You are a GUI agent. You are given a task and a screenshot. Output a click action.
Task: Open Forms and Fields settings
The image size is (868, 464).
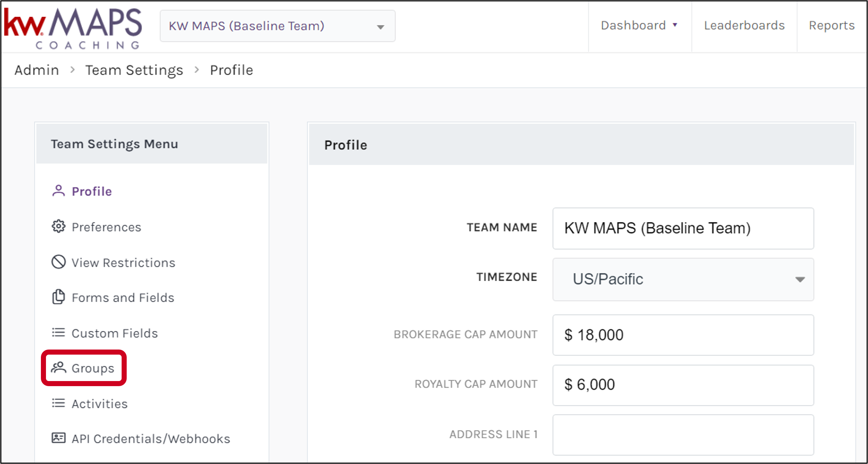coord(123,298)
